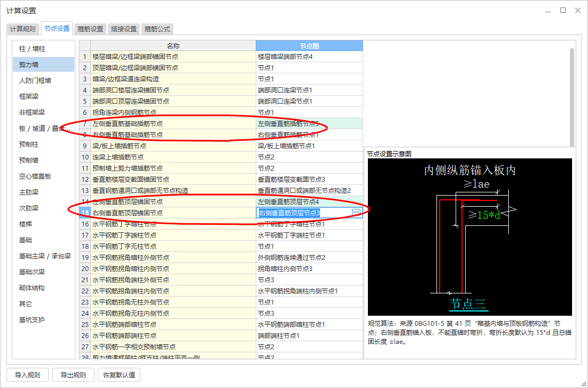Click row 预制墙上剪力墙插筋节点

[x=173, y=168]
